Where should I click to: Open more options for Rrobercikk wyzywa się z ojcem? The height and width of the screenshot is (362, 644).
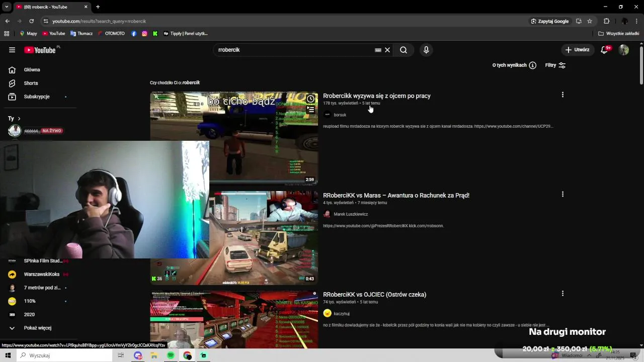click(x=562, y=95)
